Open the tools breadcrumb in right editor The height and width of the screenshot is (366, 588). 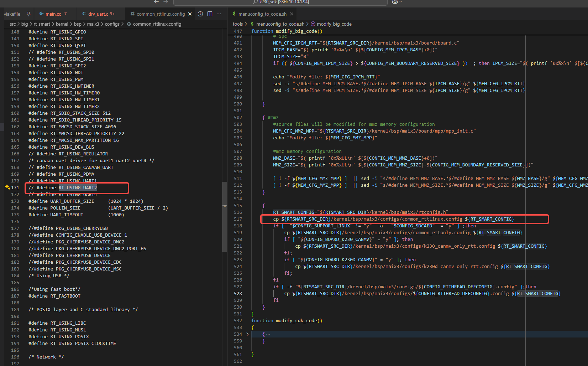[x=238, y=24]
